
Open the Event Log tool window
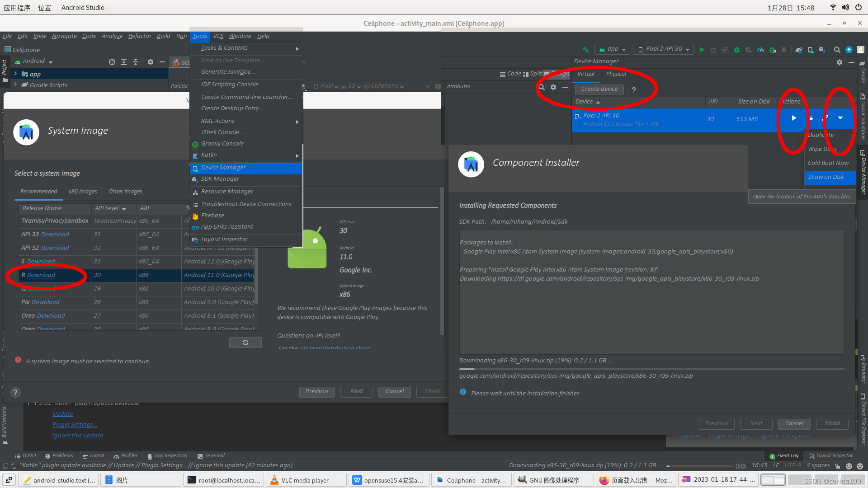click(784, 455)
